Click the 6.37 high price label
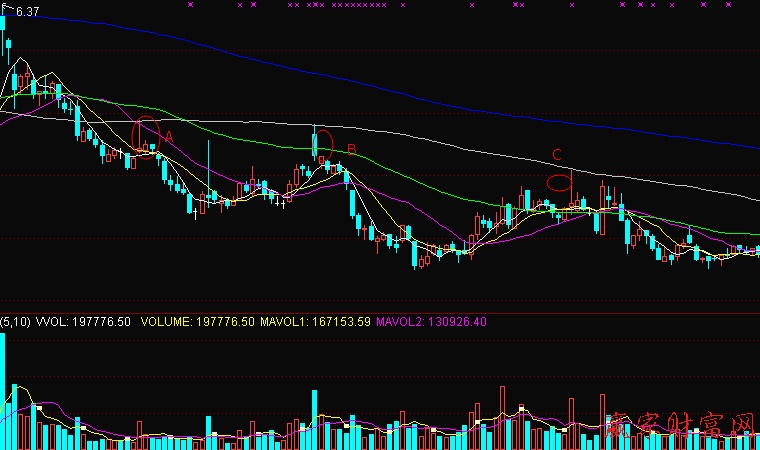760x450 pixels. click(28, 12)
